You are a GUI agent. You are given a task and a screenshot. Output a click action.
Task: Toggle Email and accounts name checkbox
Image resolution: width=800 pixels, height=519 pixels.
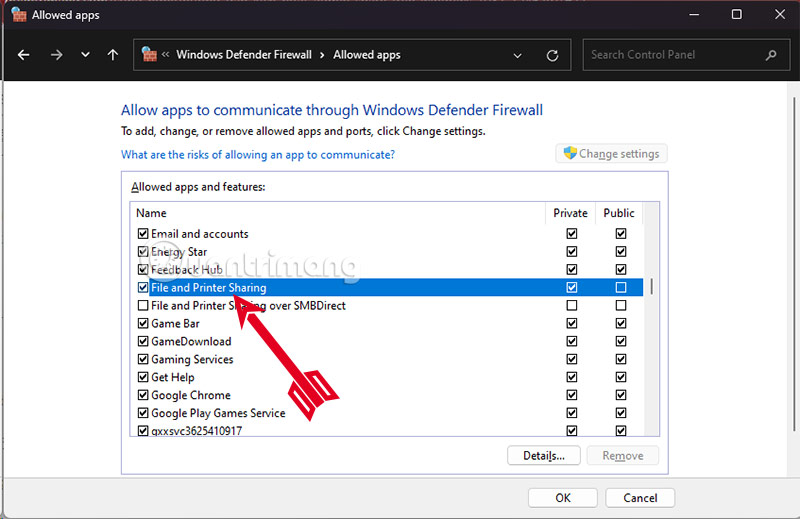point(143,234)
